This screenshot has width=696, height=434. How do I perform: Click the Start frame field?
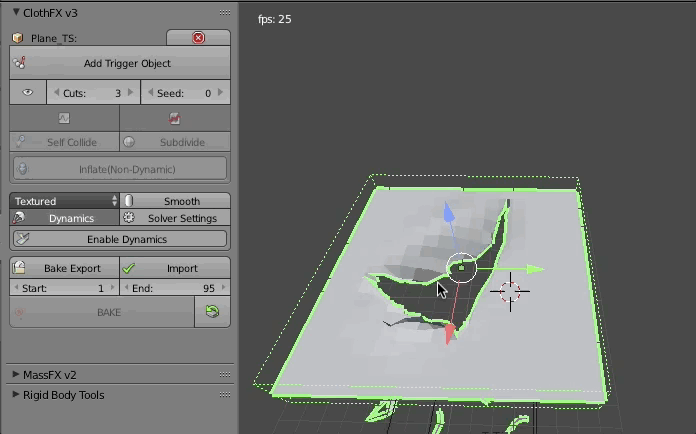pos(64,288)
